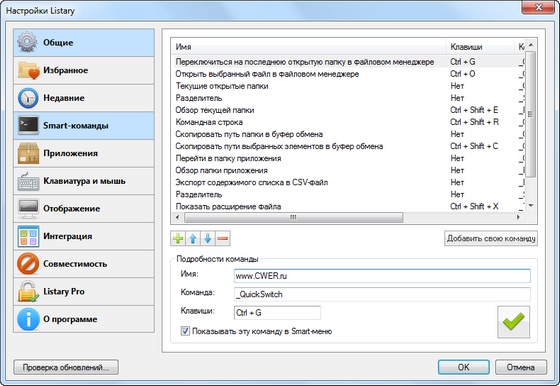
Task: Open Избранное folder-heart section
Action: [84, 70]
